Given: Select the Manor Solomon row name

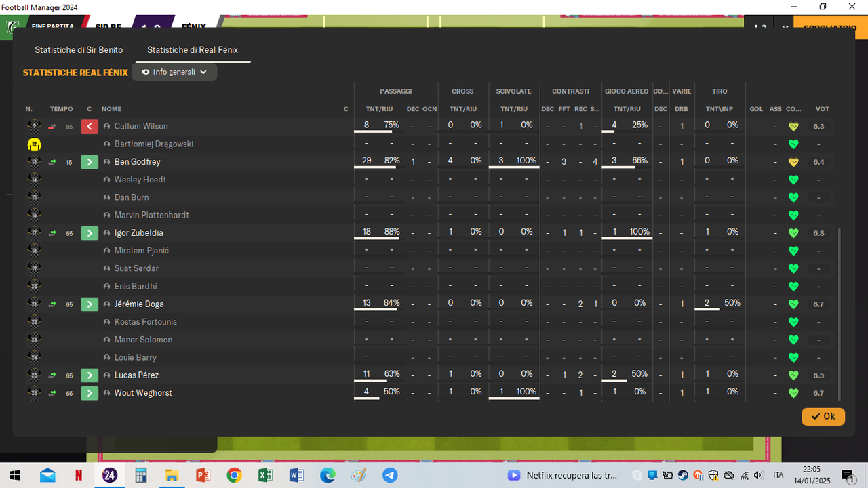Looking at the screenshot, I should coord(143,340).
